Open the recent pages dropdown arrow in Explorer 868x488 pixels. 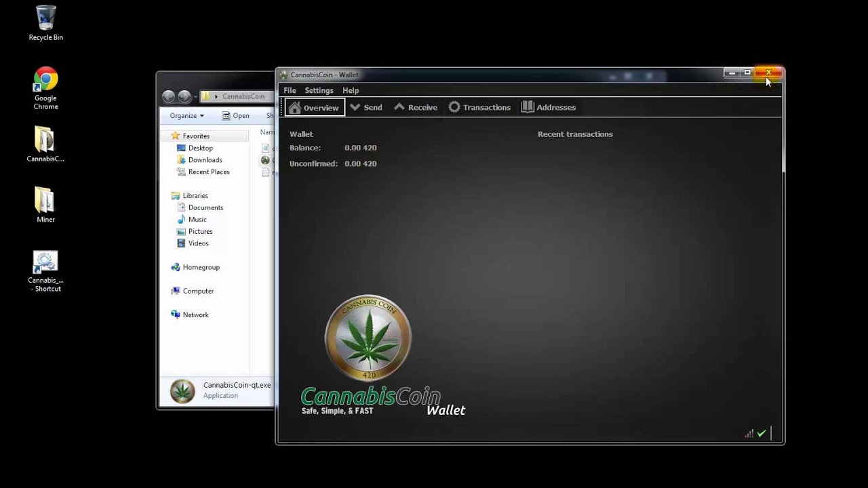(x=195, y=97)
